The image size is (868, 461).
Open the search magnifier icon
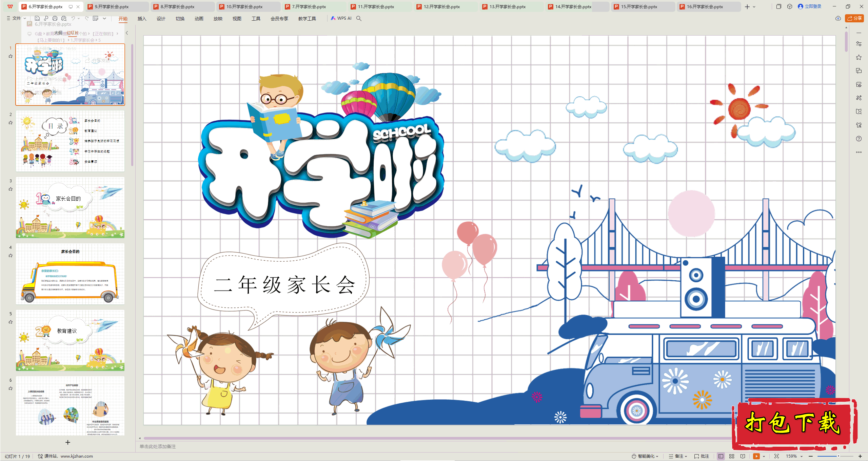[x=359, y=18]
